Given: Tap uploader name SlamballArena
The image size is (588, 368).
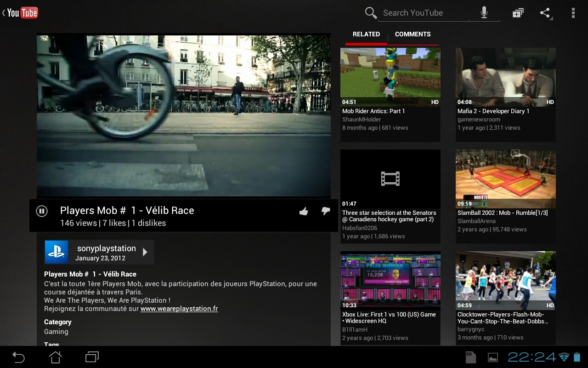Looking at the screenshot, I should [476, 221].
